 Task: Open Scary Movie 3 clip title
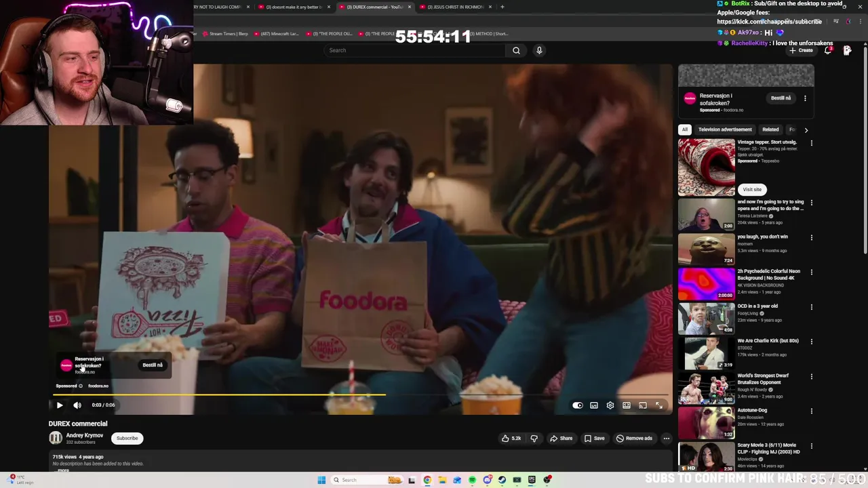click(x=768, y=448)
